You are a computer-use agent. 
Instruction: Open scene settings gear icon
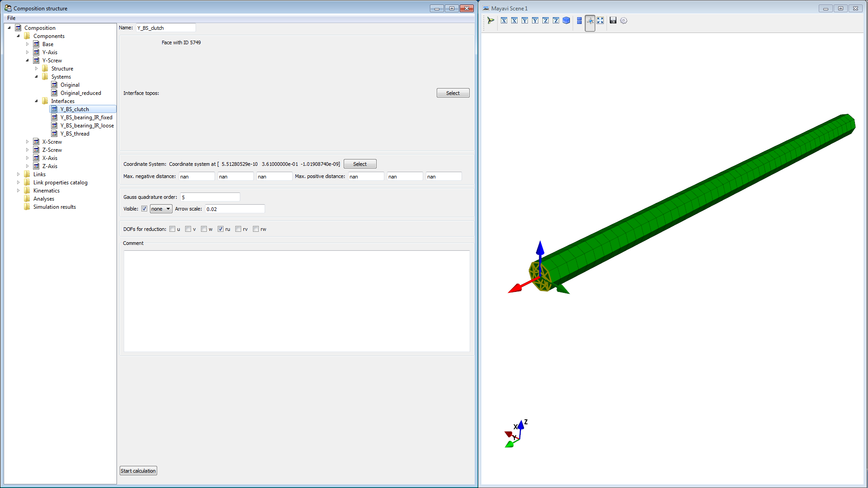pos(624,20)
